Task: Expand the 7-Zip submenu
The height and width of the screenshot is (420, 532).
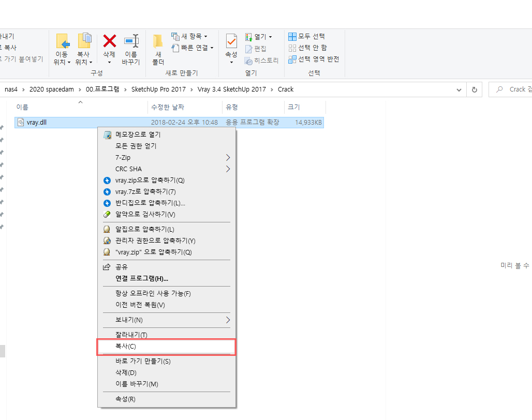Action: tap(167, 158)
